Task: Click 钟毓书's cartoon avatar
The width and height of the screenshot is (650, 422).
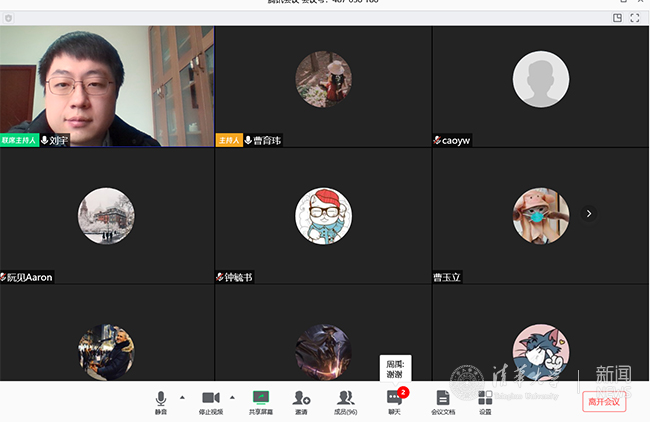Action: pyautogui.click(x=323, y=215)
